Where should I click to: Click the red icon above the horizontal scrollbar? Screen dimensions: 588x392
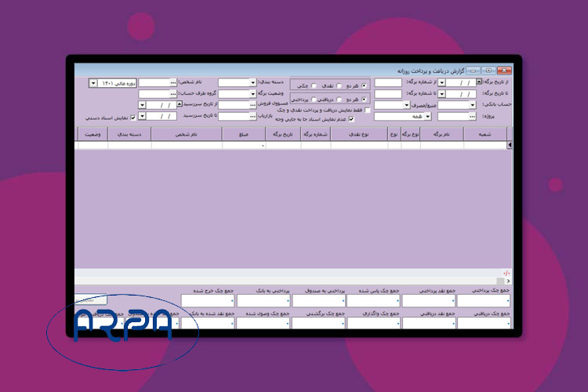pos(507,273)
